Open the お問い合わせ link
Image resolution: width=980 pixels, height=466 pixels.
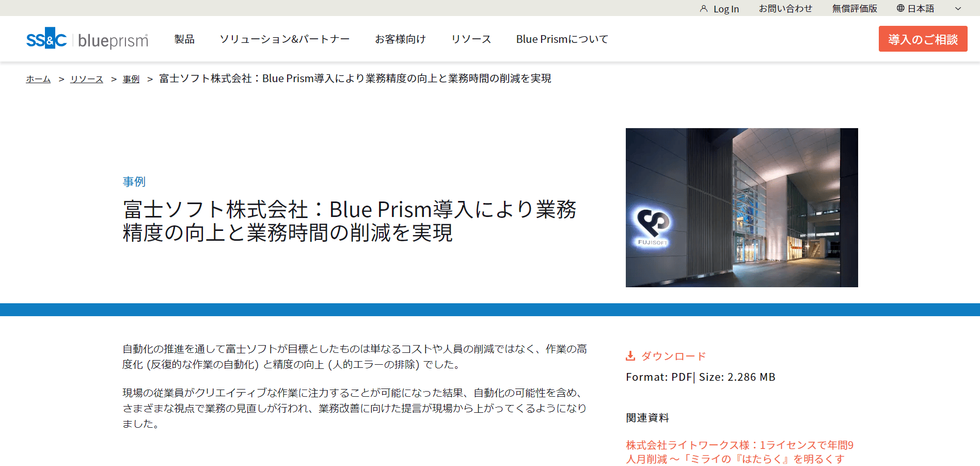785,9
